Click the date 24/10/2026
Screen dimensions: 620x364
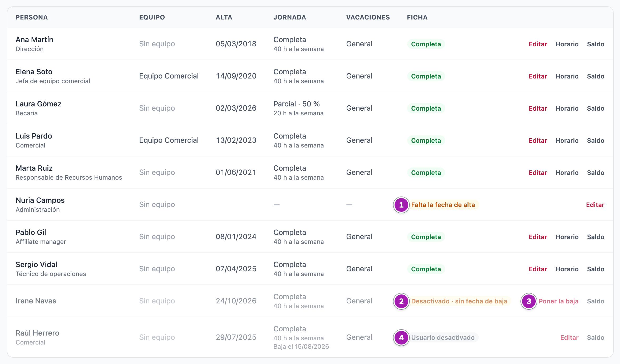pyautogui.click(x=236, y=301)
